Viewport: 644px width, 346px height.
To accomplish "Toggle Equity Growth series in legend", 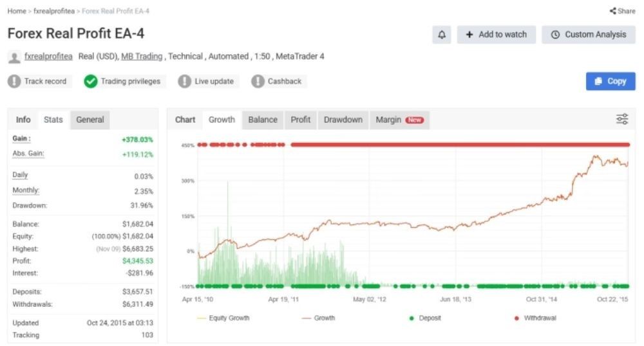I will pos(223,318).
